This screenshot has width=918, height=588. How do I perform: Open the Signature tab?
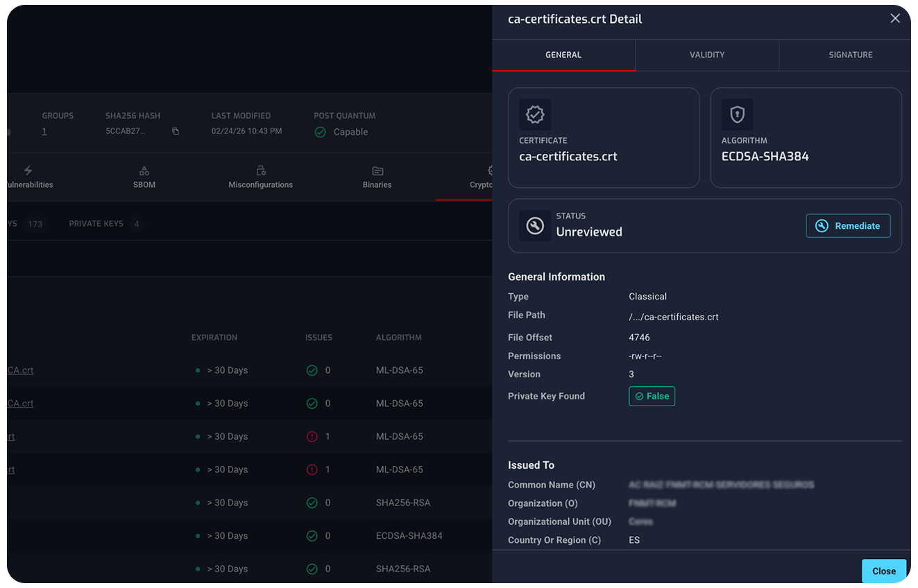[851, 55]
